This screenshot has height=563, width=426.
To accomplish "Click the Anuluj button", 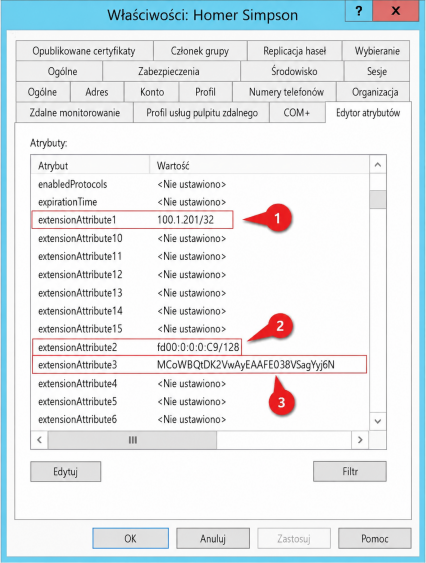I will pyautogui.click(x=213, y=538).
